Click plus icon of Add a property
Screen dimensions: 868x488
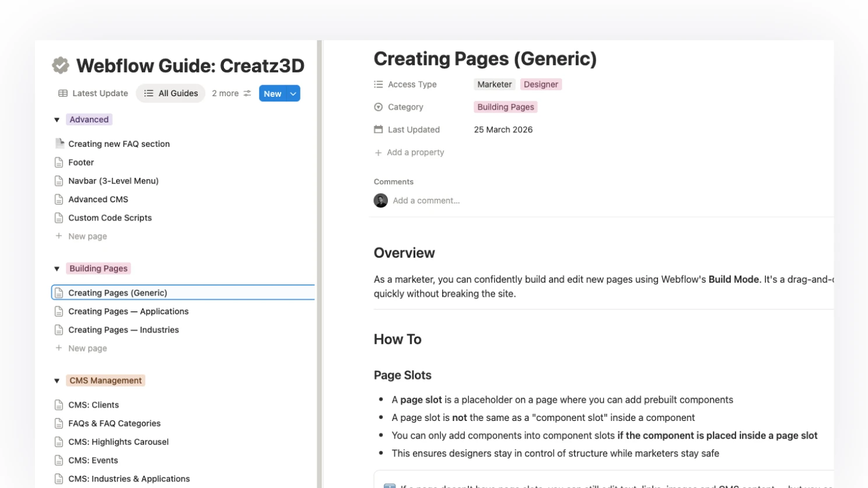click(x=379, y=153)
